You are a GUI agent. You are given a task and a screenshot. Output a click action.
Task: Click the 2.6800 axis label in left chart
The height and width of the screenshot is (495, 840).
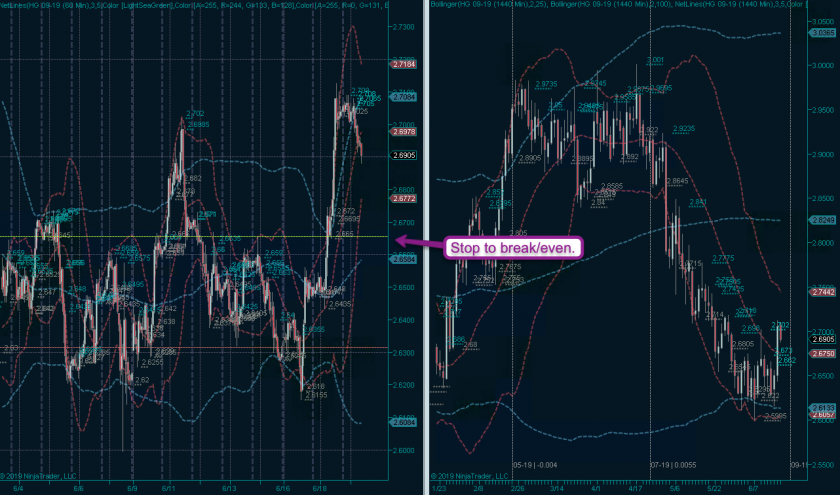coord(404,190)
